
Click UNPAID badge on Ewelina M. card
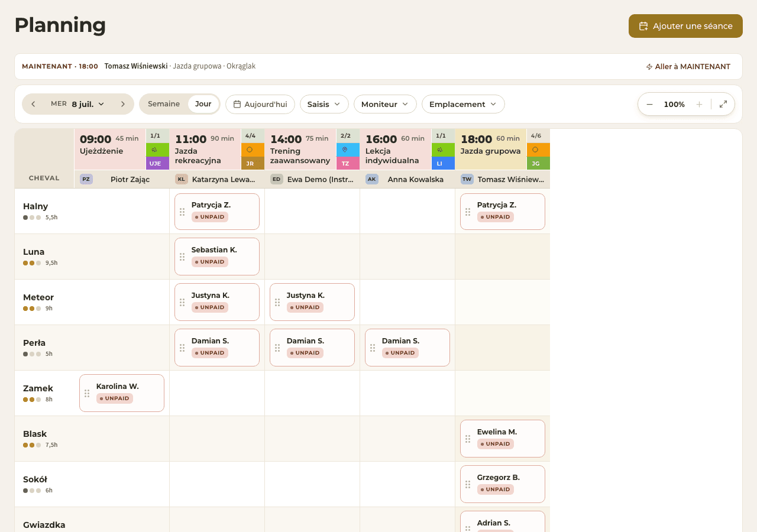[496, 444]
